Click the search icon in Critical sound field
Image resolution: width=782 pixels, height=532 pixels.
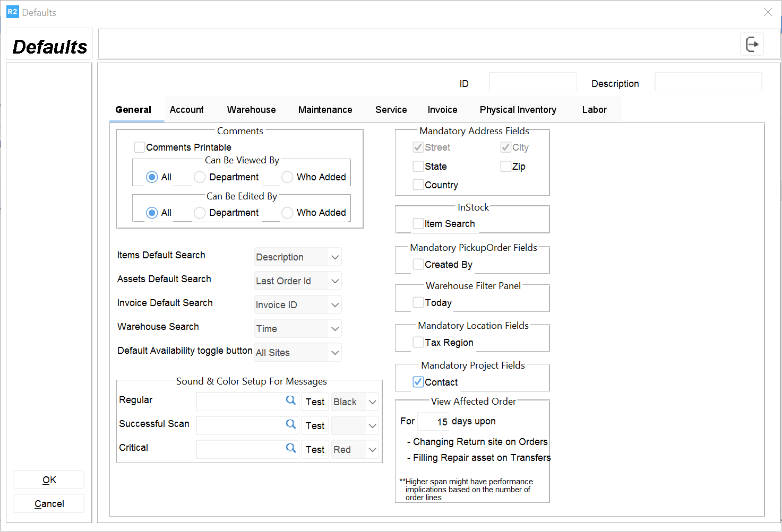click(291, 448)
